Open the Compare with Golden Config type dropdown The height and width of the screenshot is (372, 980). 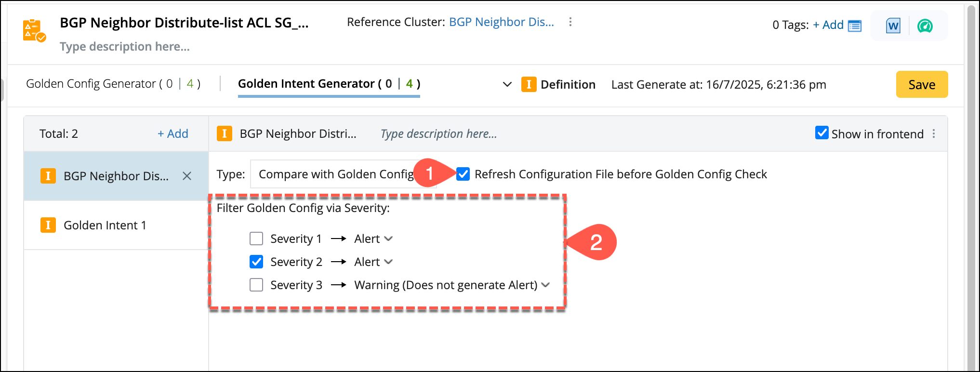335,174
